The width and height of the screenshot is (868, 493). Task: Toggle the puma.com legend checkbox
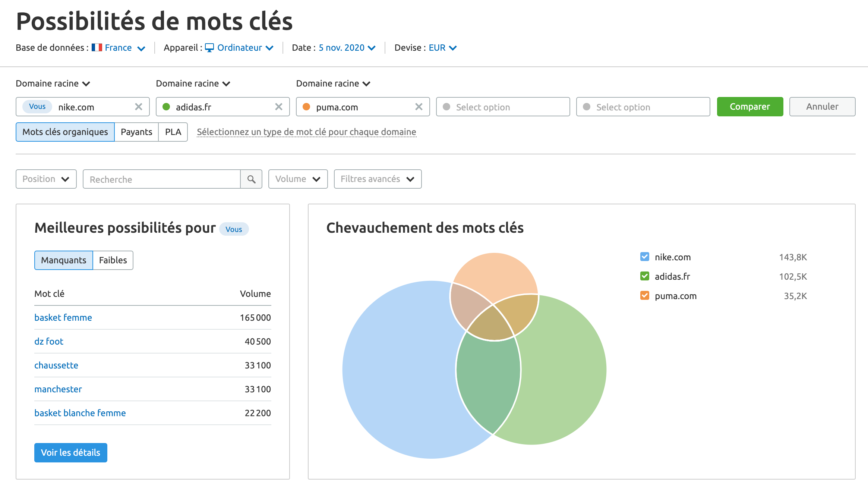click(x=645, y=296)
